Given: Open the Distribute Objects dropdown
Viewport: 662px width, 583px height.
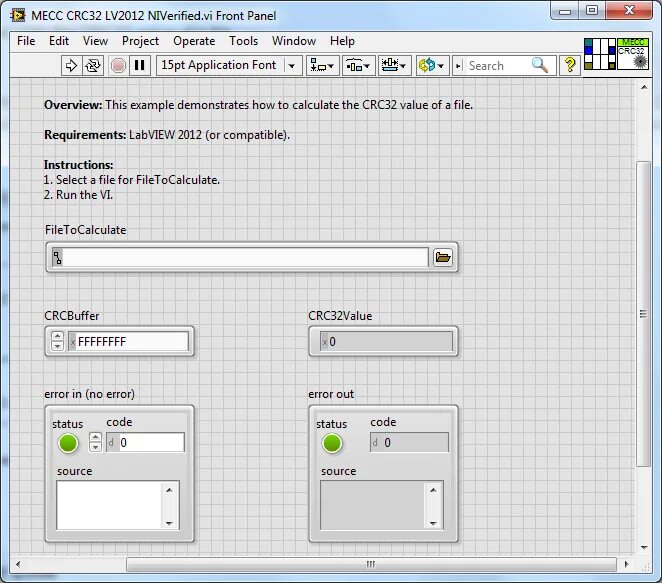Looking at the screenshot, I should click(358, 65).
